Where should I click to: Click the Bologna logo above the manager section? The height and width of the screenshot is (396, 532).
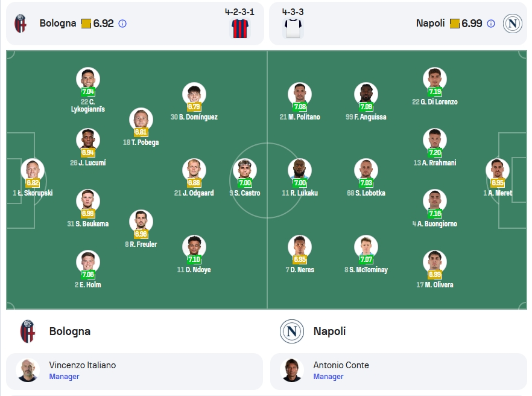[28, 331]
